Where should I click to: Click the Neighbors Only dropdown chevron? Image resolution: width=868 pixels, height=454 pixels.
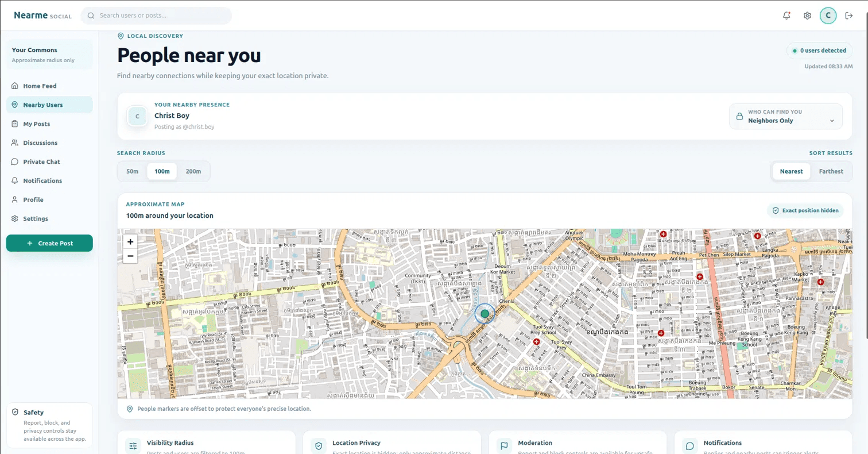[832, 121]
